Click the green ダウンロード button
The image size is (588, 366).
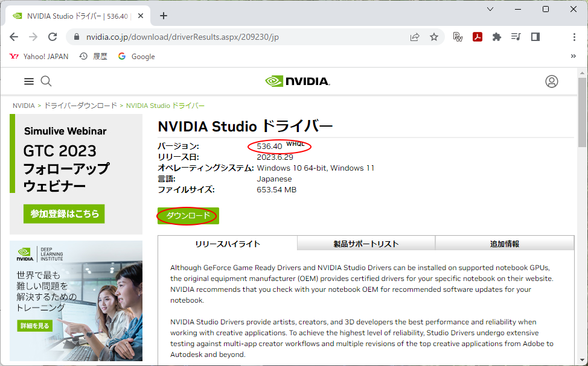point(188,216)
